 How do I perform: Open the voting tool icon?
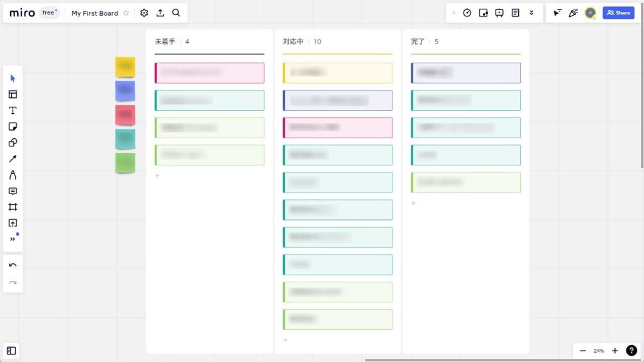[484, 13]
